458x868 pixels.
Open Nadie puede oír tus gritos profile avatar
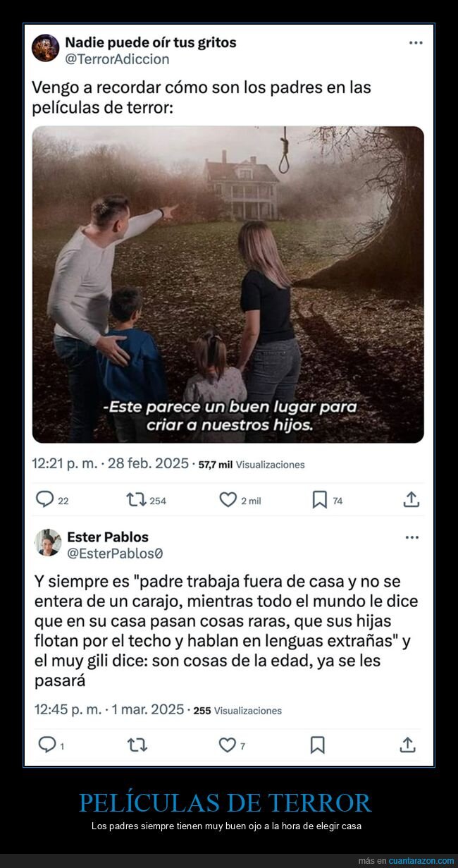pyautogui.click(x=46, y=48)
